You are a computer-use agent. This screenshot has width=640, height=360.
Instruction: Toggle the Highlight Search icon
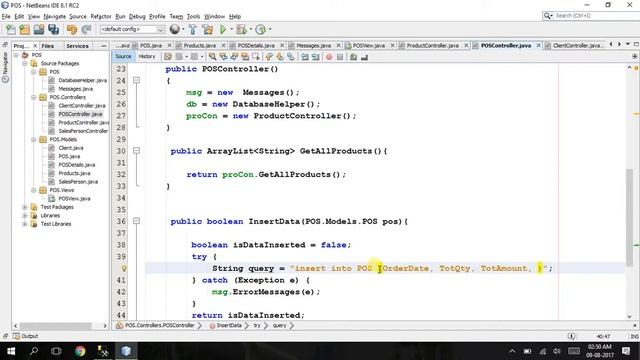245,57
